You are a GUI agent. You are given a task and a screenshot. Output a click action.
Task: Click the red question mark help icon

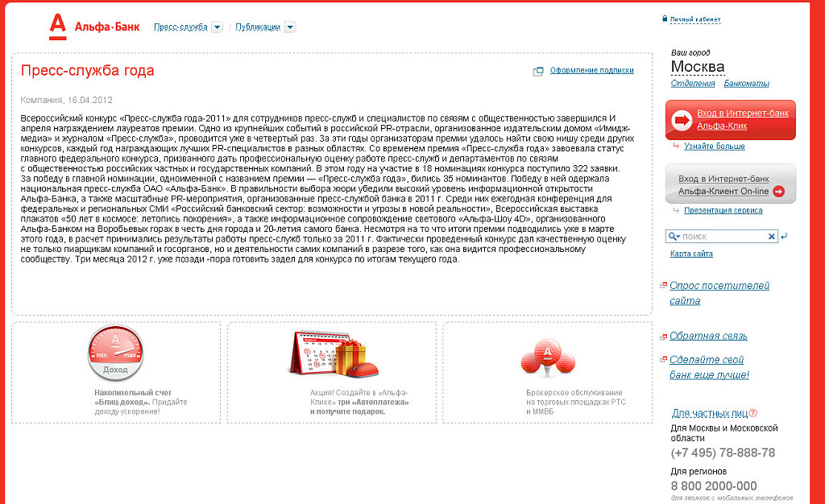point(753,413)
